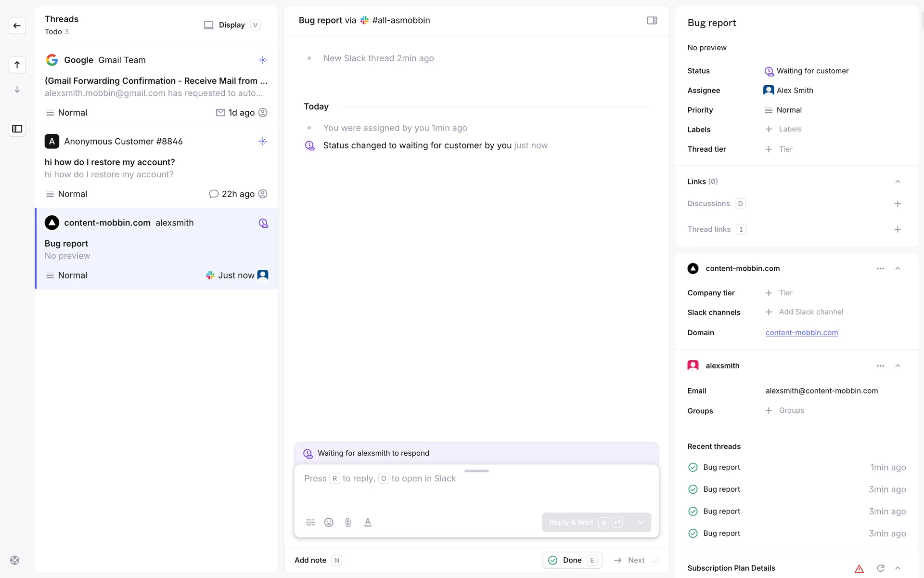Click the help icon at the bottom left

click(15, 560)
